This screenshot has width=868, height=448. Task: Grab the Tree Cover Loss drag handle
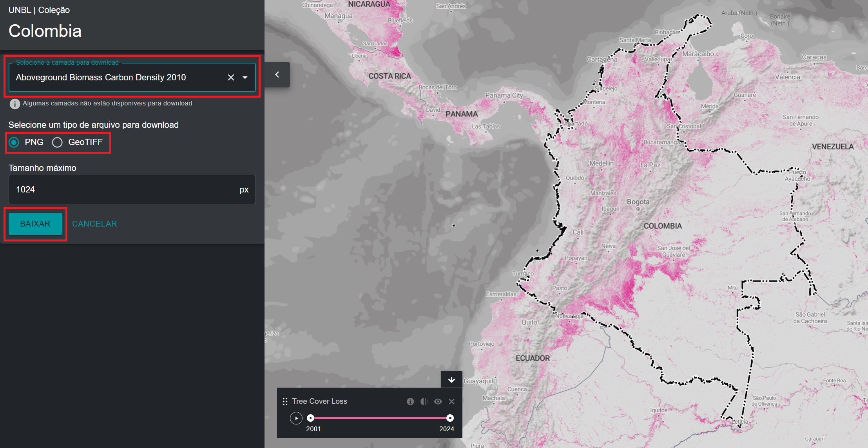pos(285,401)
